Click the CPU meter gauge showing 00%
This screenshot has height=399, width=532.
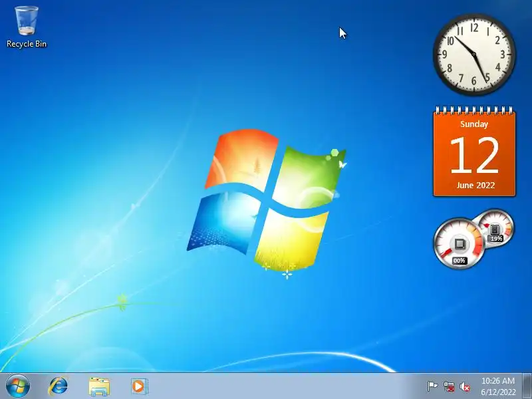click(x=459, y=244)
